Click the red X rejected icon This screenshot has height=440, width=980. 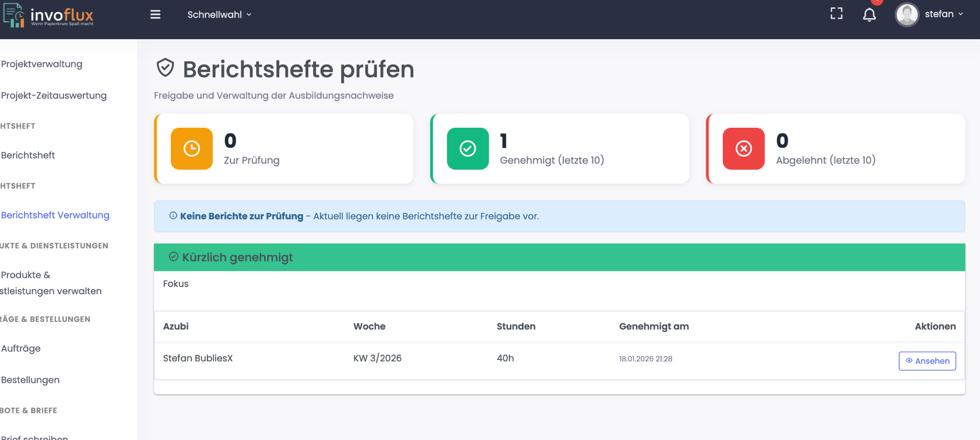coord(744,149)
